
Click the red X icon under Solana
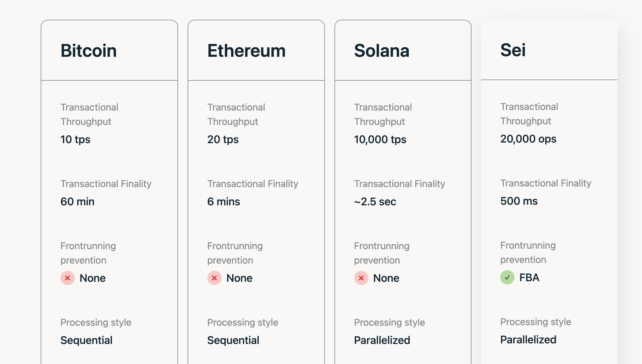[x=361, y=278]
